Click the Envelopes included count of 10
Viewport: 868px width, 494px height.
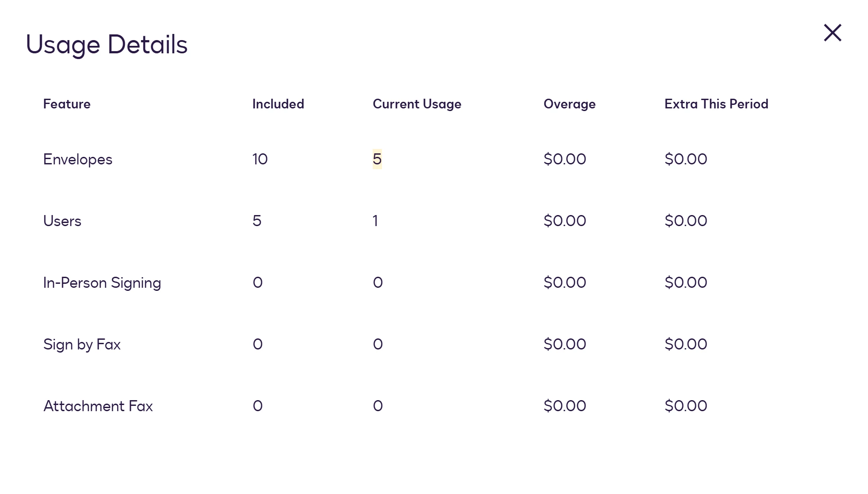pyautogui.click(x=260, y=159)
